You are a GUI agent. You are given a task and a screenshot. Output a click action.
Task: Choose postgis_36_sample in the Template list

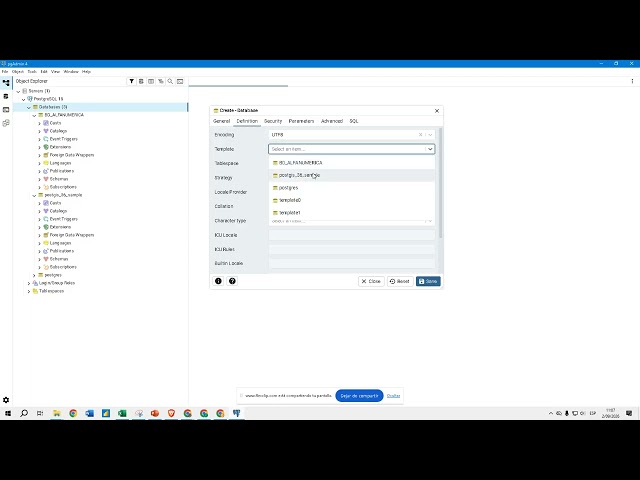[351, 175]
